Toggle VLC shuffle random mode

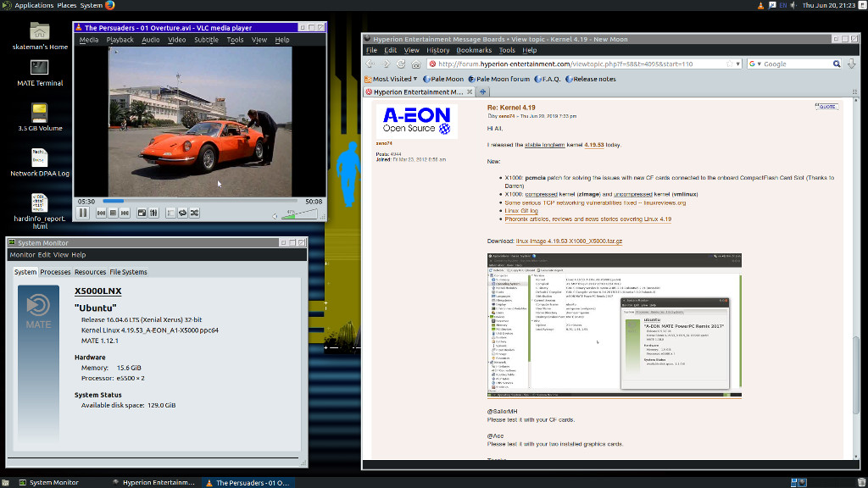[195, 213]
